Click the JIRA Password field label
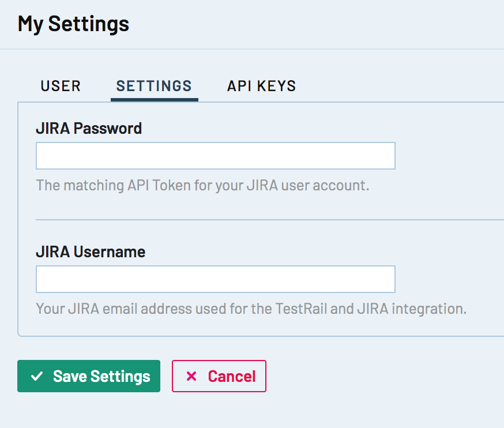Viewport: 504px width, 428px height. pos(89,129)
